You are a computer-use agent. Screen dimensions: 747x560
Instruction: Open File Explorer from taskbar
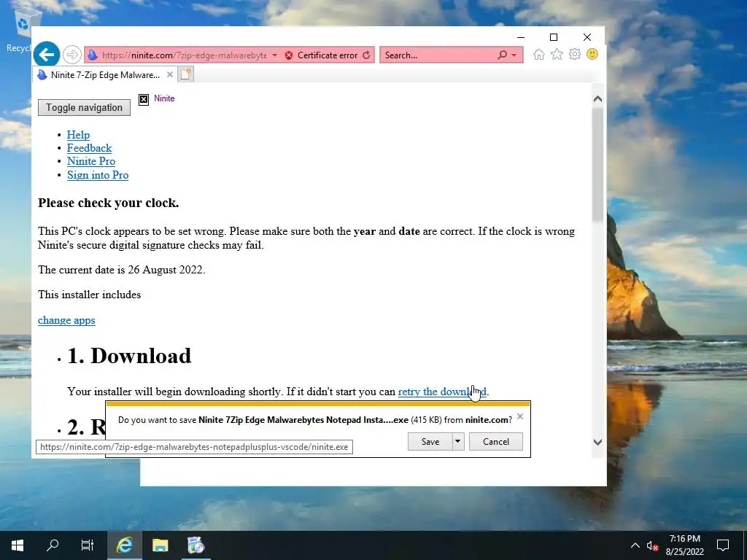pyautogui.click(x=160, y=545)
